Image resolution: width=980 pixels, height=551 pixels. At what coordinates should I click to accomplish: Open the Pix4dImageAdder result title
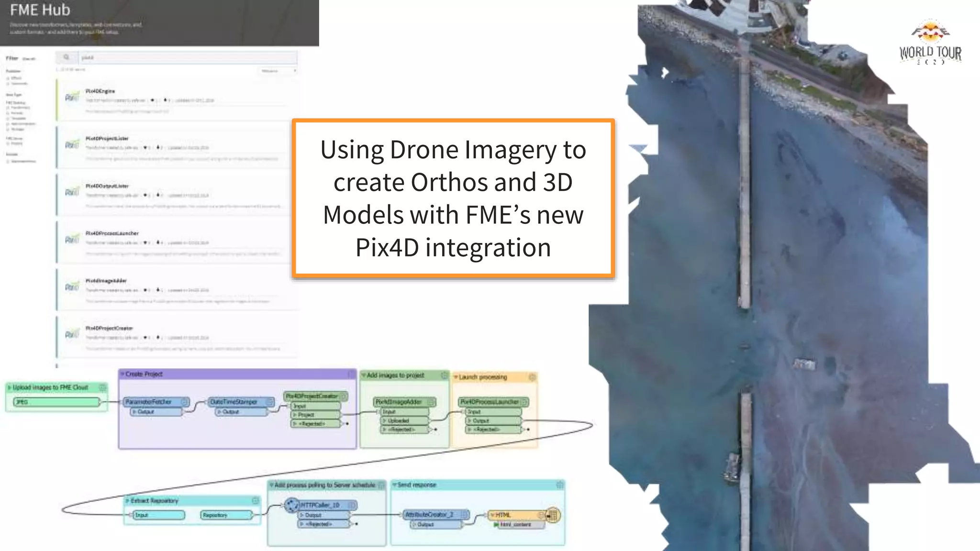click(106, 281)
